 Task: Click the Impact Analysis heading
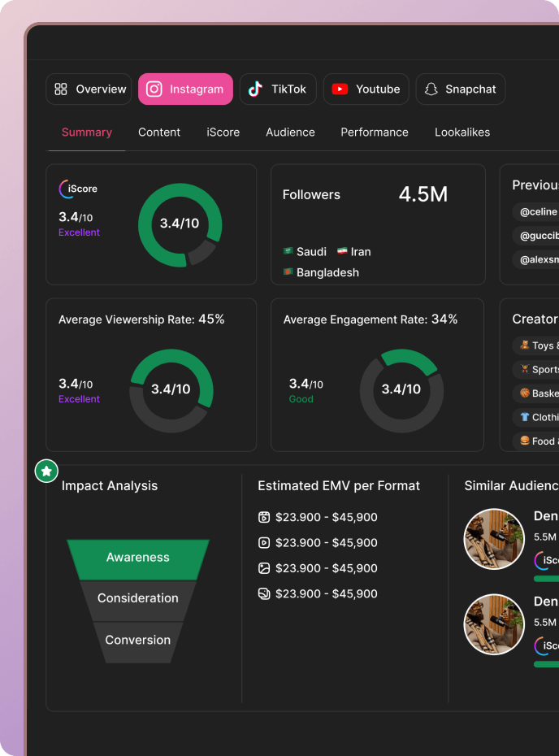[110, 485]
